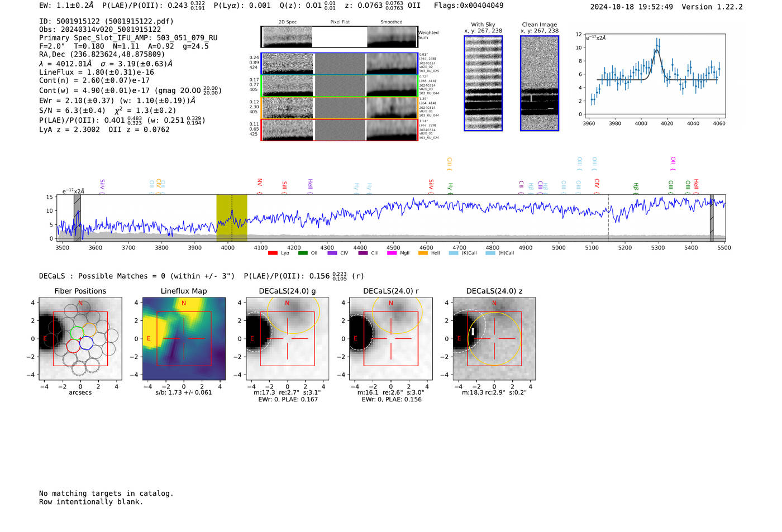Click the red SiII line marker

point(284,188)
